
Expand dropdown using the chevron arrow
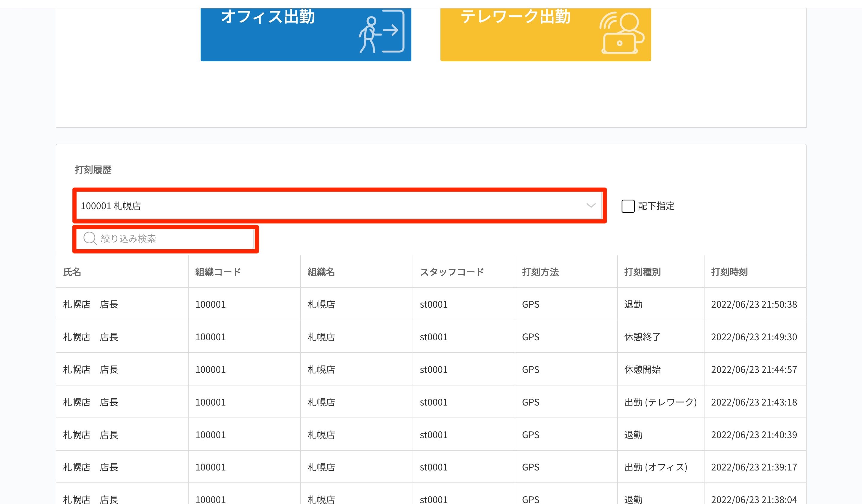tap(591, 206)
